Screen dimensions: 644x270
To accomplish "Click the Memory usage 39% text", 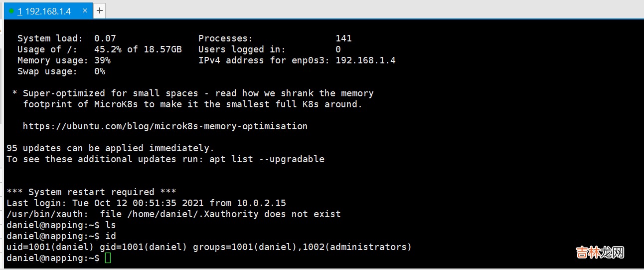I will click(x=102, y=60).
